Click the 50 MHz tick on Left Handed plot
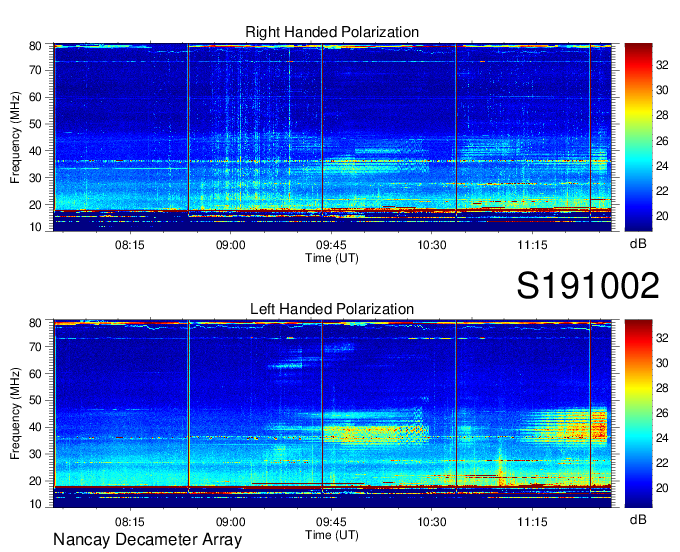This screenshot has height=552, width=680. click(x=35, y=400)
